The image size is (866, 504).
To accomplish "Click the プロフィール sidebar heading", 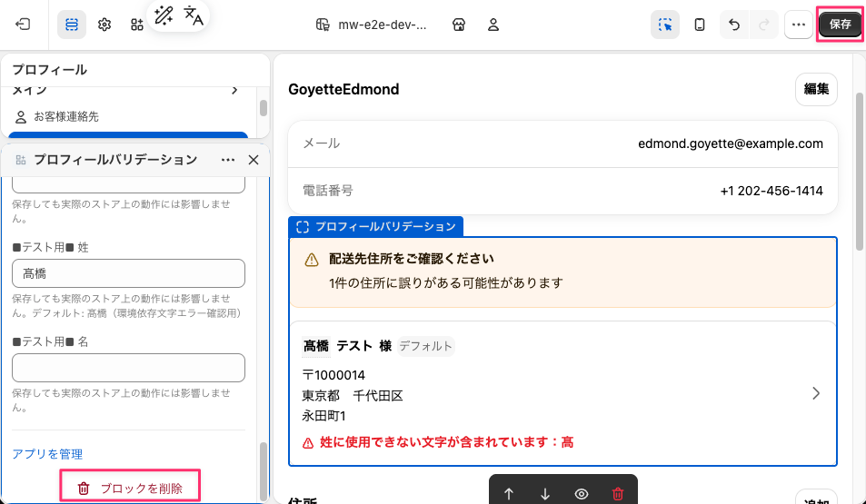I will tap(50, 70).
